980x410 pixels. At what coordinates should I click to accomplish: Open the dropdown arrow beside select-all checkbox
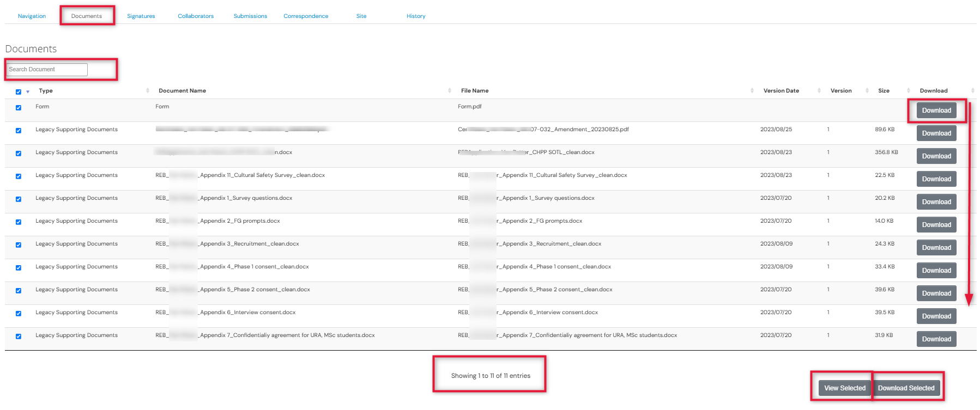[x=28, y=92]
